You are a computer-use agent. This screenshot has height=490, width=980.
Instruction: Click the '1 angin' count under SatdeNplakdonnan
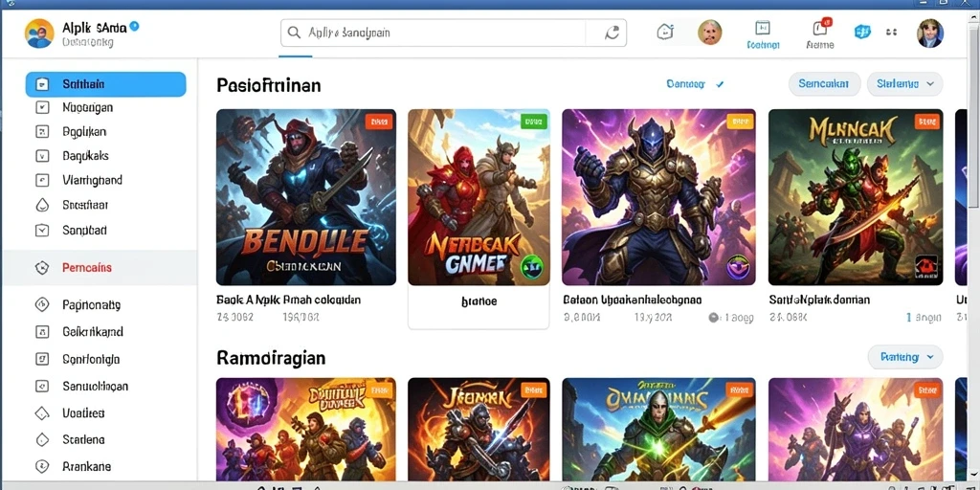click(x=924, y=318)
